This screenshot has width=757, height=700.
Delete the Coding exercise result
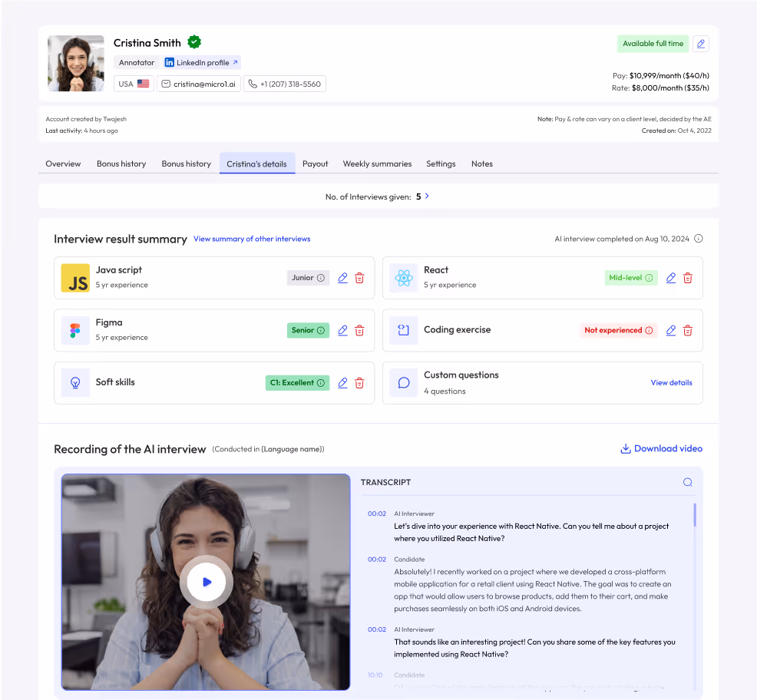pos(687,331)
